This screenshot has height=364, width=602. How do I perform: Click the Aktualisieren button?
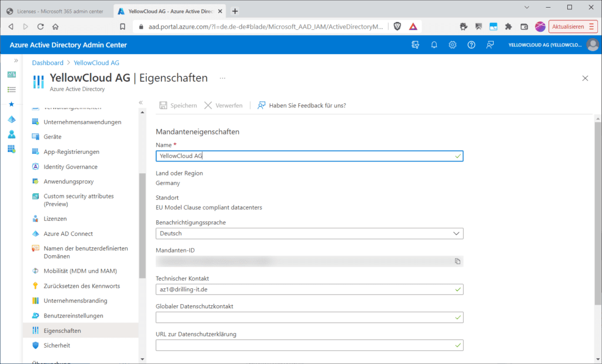[573, 26]
